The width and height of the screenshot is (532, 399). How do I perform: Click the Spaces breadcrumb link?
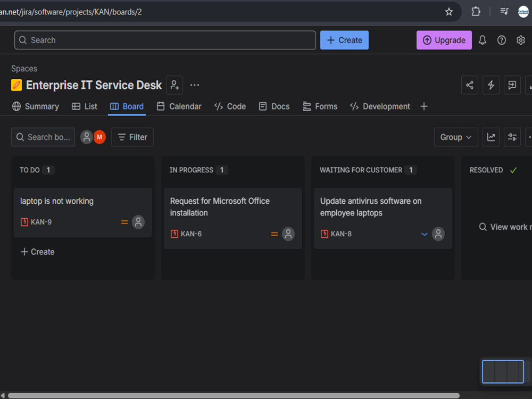point(24,69)
